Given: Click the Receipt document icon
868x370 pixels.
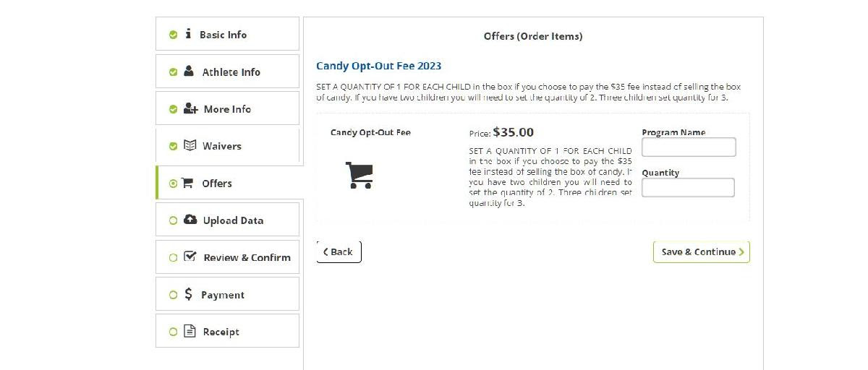Looking at the screenshot, I should point(190,332).
